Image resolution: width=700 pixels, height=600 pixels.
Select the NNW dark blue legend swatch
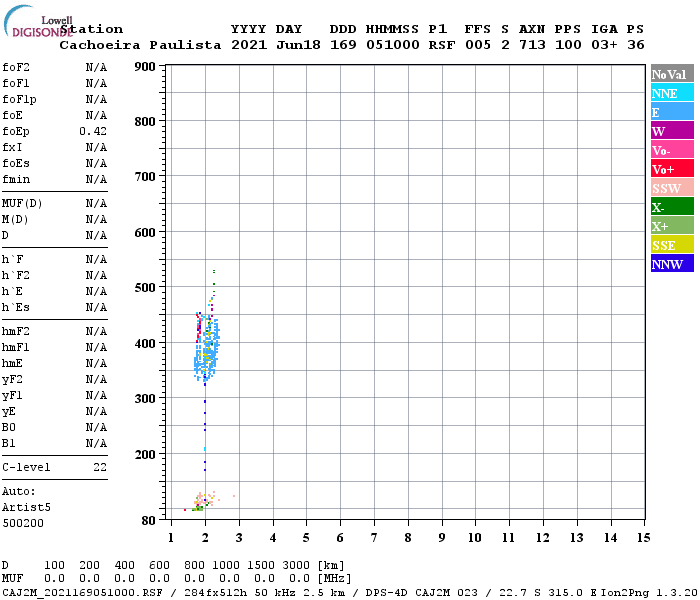tap(672, 263)
